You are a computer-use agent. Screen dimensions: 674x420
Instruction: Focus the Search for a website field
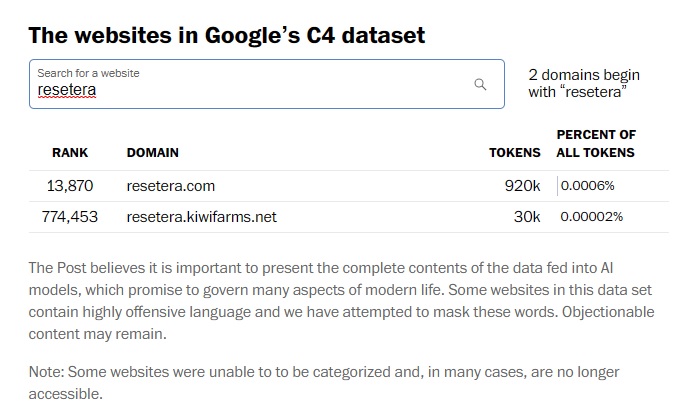[267, 84]
